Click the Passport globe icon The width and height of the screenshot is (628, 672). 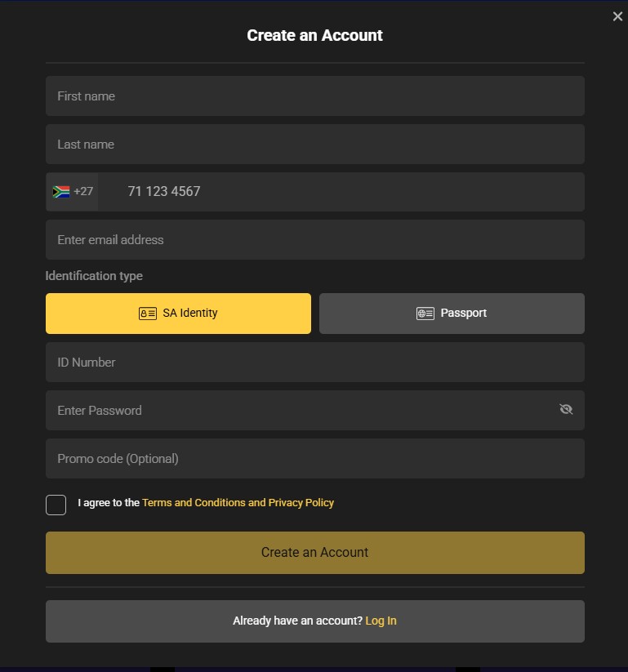click(x=425, y=314)
